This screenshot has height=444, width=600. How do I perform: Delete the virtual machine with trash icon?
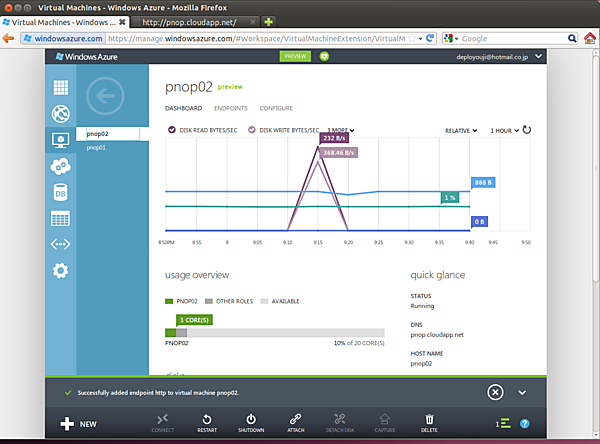pyautogui.click(x=429, y=423)
